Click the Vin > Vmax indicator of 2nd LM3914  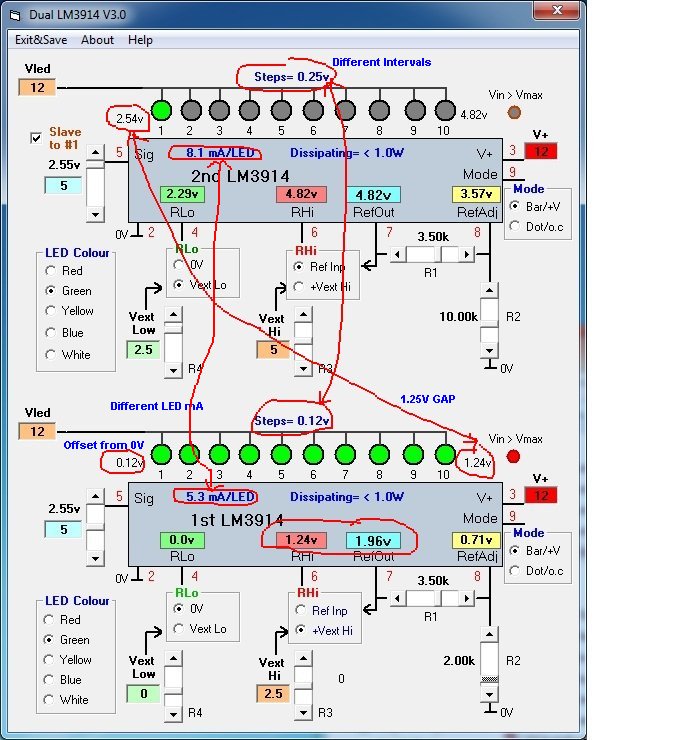(514, 112)
